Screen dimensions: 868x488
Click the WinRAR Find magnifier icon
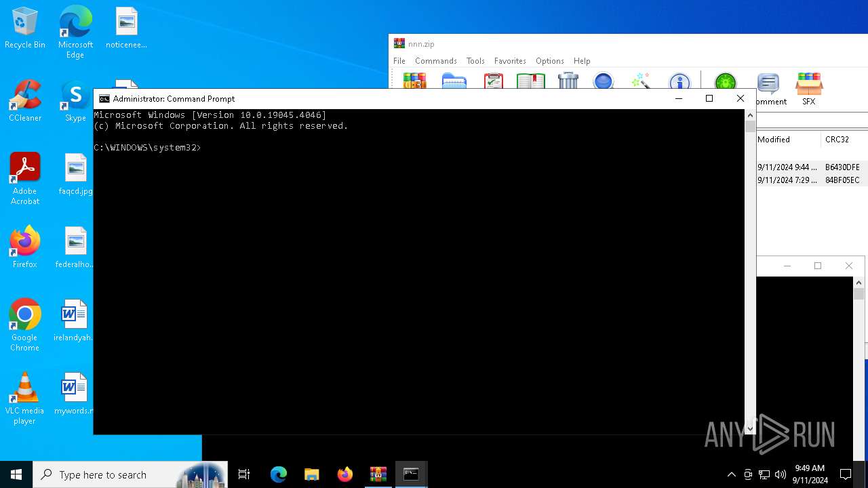603,81
